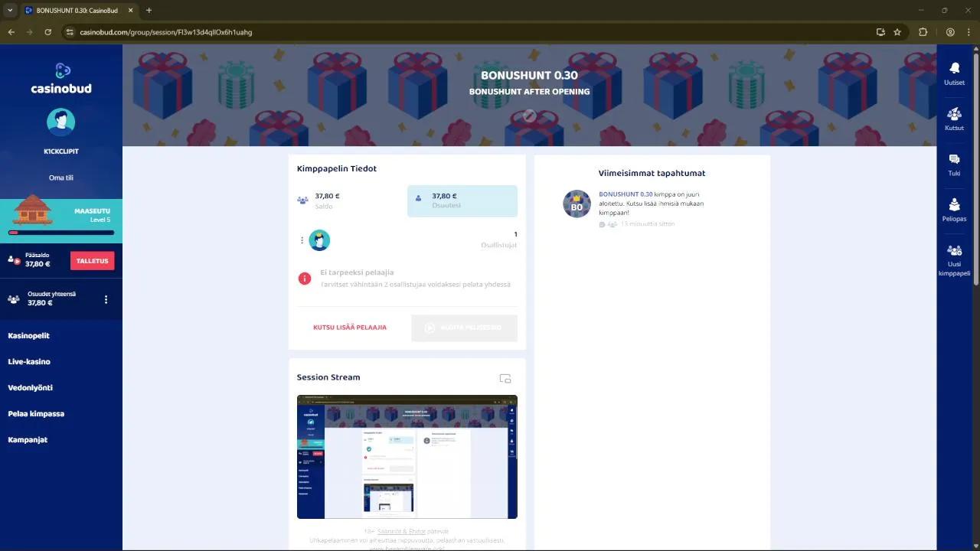Image resolution: width=980 pixels, height=551 pixels.
Task: Click the browser back arrow
Action: pos(11,32)
